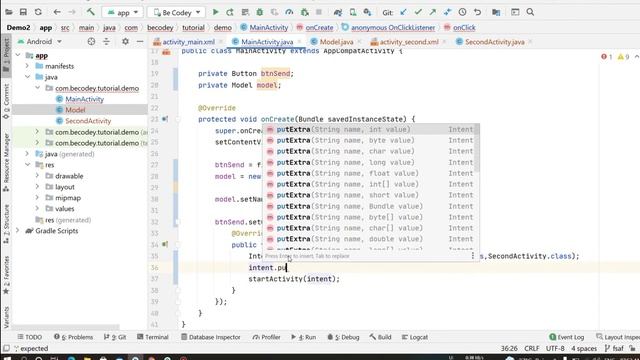Open the Database Inspector tool window
This screenshot has height=360, width=640.
(211, 337)
